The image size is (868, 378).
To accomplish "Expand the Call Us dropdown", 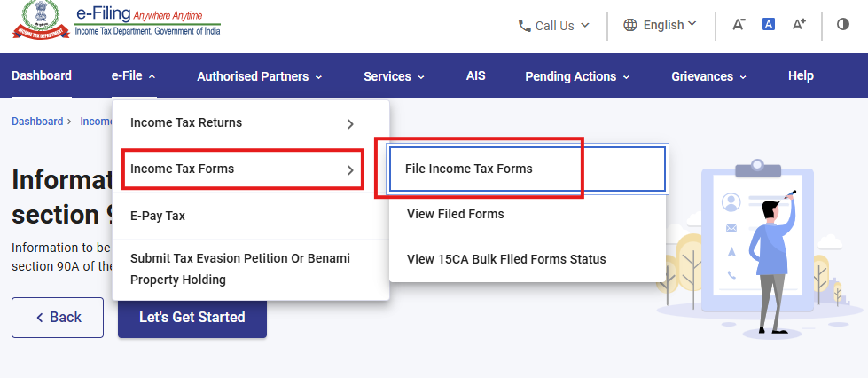I will click(554, 26).
